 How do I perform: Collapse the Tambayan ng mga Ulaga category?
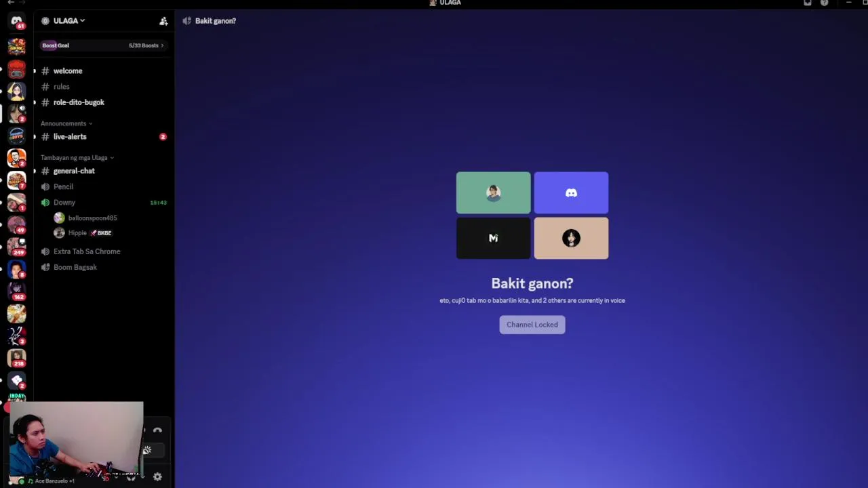pos(77,158)
